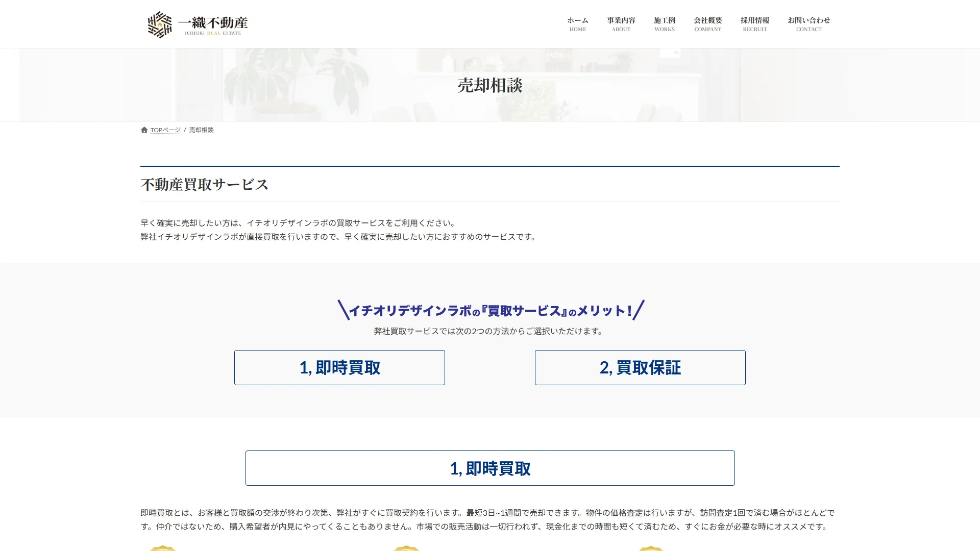Open the 事業内容 ABOUT menu item
This screenshot has height=551, width=980.
pos(621,24)
